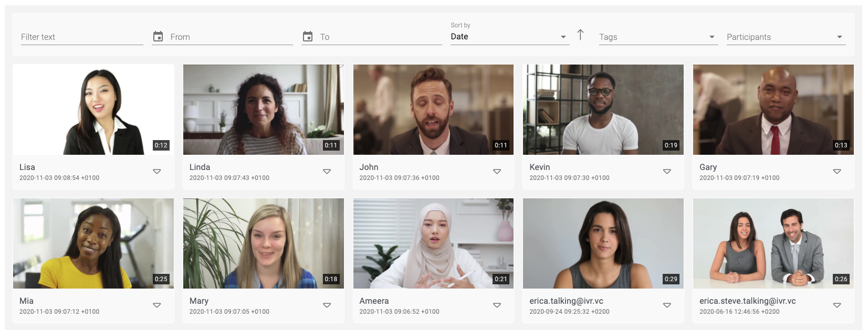
Task: Click the To date calendar icon
Action: click(308, 36)
